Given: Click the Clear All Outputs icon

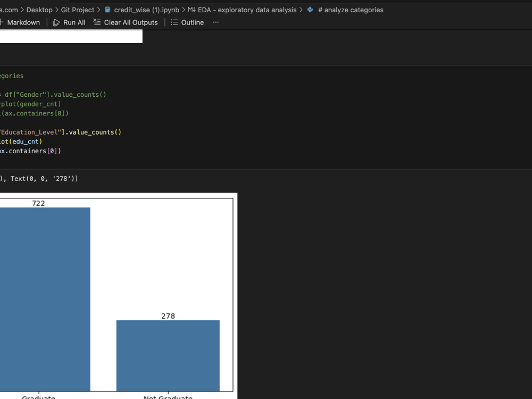Looking at the screenshot, I should [97, 22].
